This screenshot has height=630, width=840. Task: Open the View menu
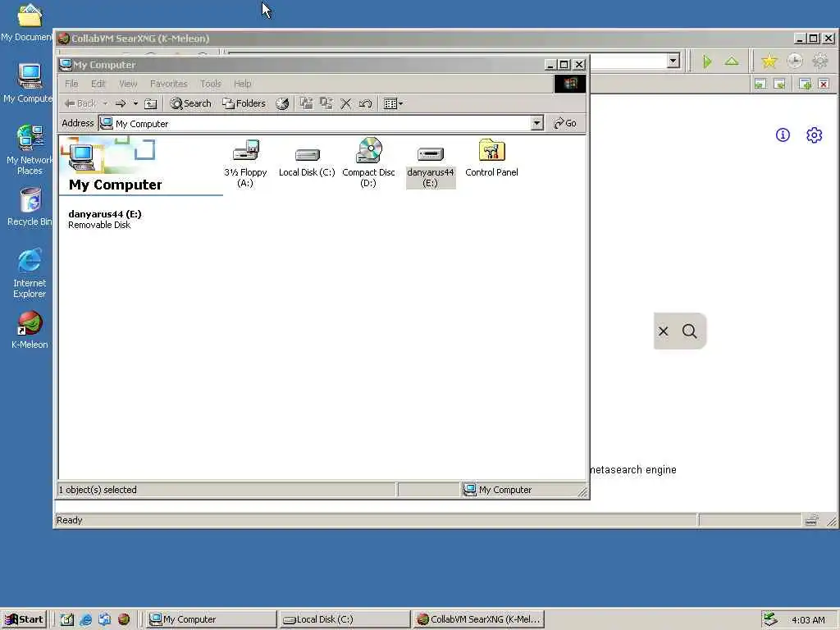coord(128,84)
